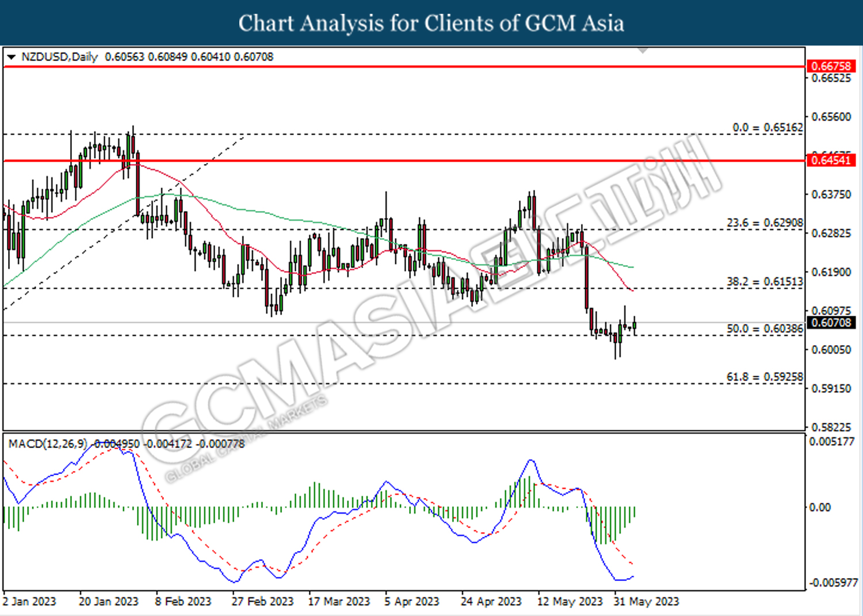
Task: Click the Fibonacci label 38.2 = 0.61513
Action: tap(765, 281)
